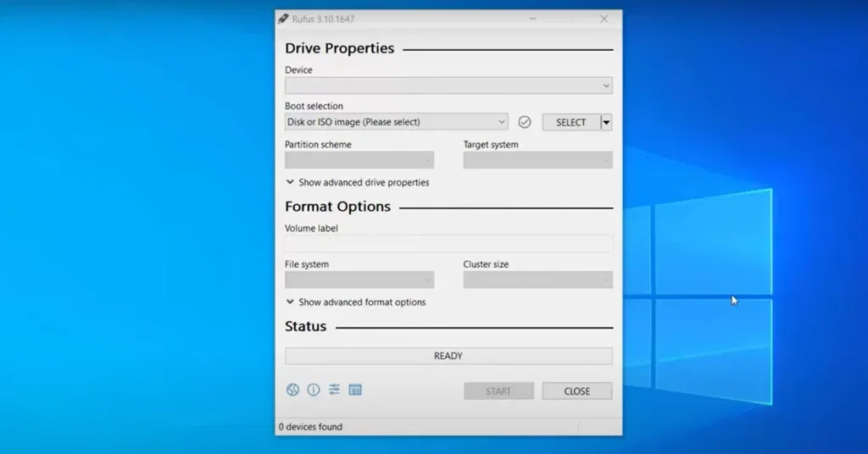This screenshot has width=868, height=454.
Task: Minimize the Rufus window
Action: 532,19
